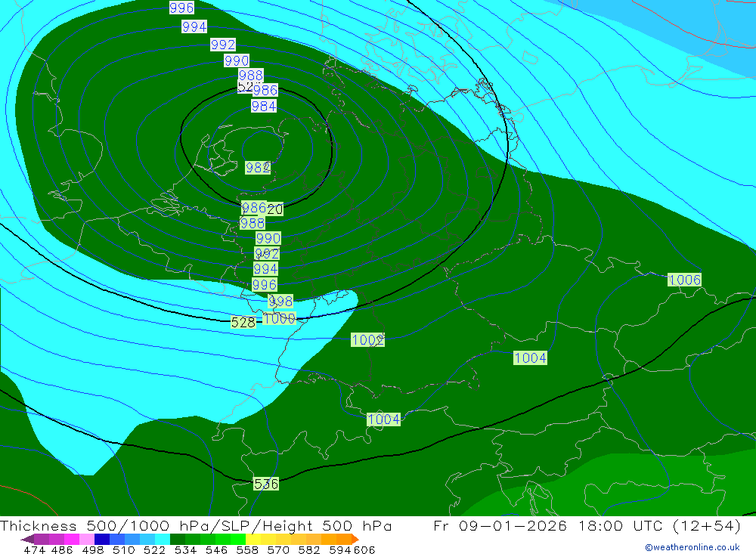Click the 1000 isobar label
756x554 pixels.
tap(280, 319)
